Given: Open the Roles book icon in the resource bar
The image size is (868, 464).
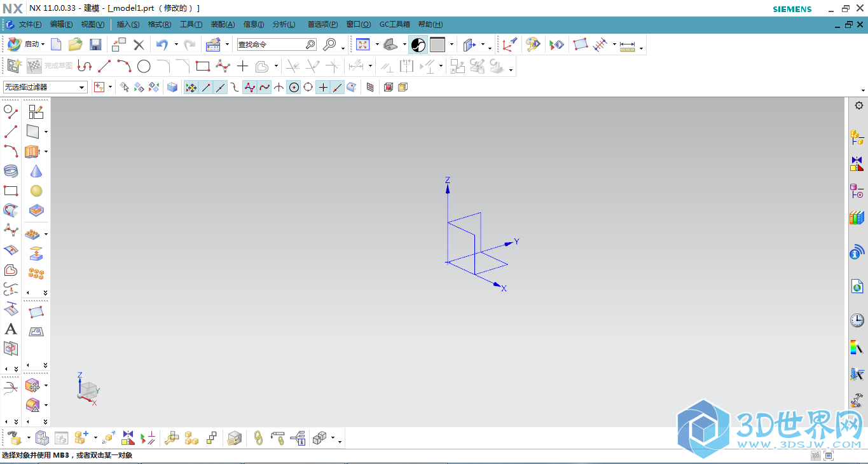Looking at the screenshot, I should coord(857,218).
